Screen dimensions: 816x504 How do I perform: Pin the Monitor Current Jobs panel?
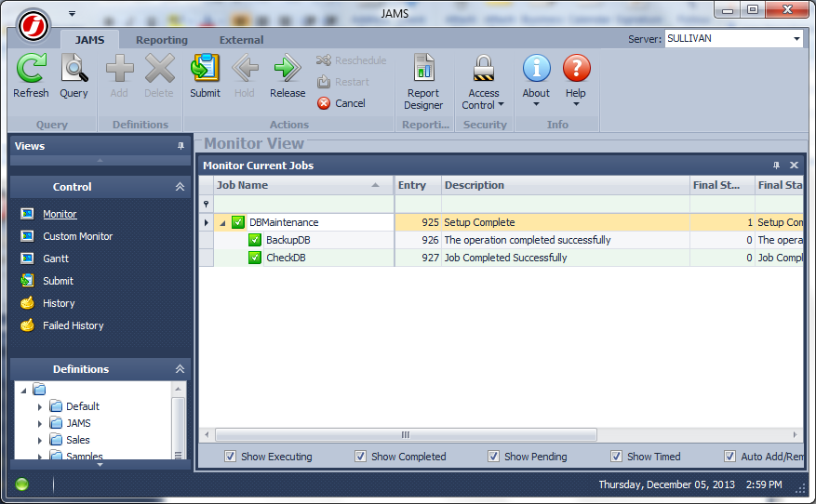point(776,166)
